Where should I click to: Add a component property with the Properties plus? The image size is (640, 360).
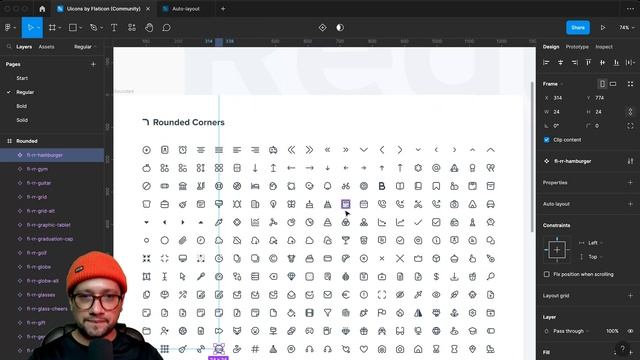[631, 182]
